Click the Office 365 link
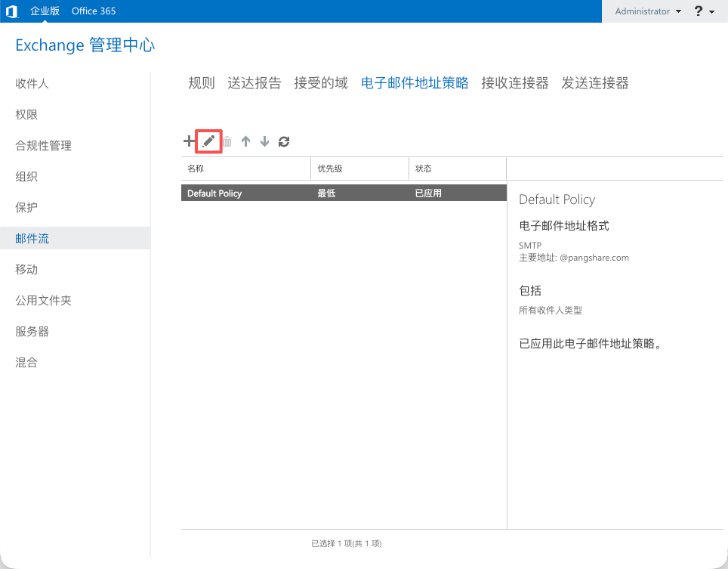This screenshot has width=728, height=569. pos(94,11)
